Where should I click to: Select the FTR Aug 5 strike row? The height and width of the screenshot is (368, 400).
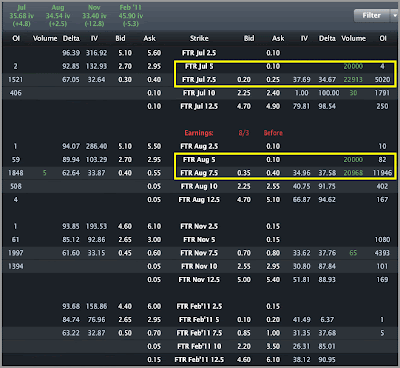(200, 160)
